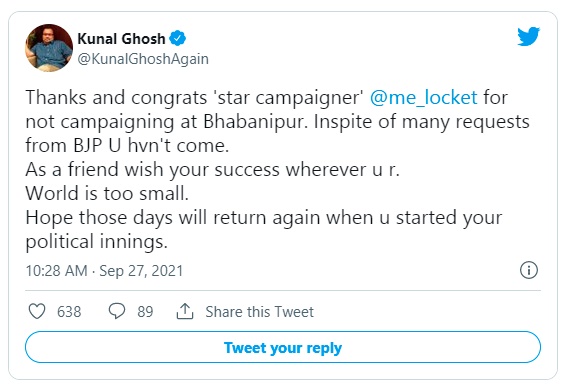Image resolution: width=568 pixels, height=388 pixels.
Task: Select the Share this Tweet text
Action: click(259, 312)
